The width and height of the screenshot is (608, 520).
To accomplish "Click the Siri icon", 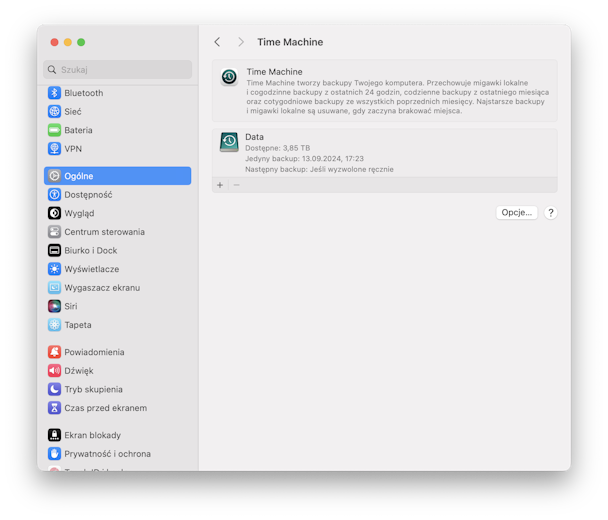I will 54,306.
